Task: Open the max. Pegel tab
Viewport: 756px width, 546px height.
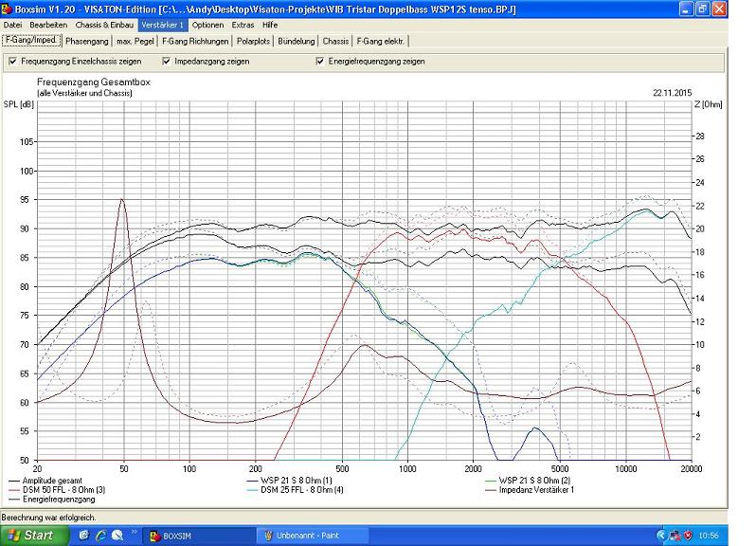Action: 135,42
